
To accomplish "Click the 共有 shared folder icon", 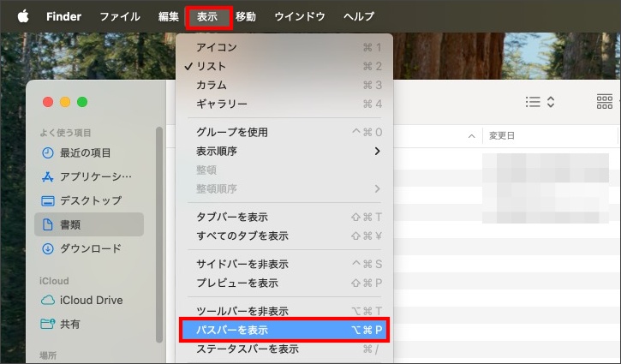I will (x=48, y=324).
